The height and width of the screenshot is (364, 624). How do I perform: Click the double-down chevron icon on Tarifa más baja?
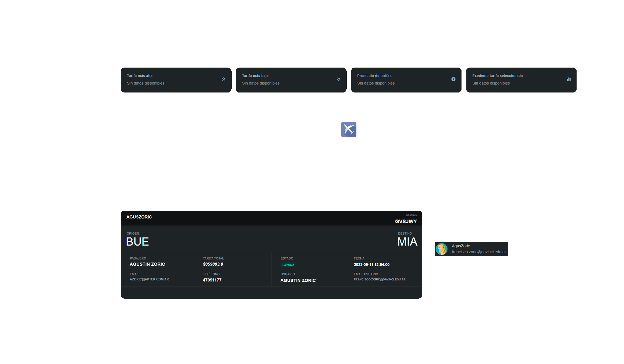coord(339,79)
